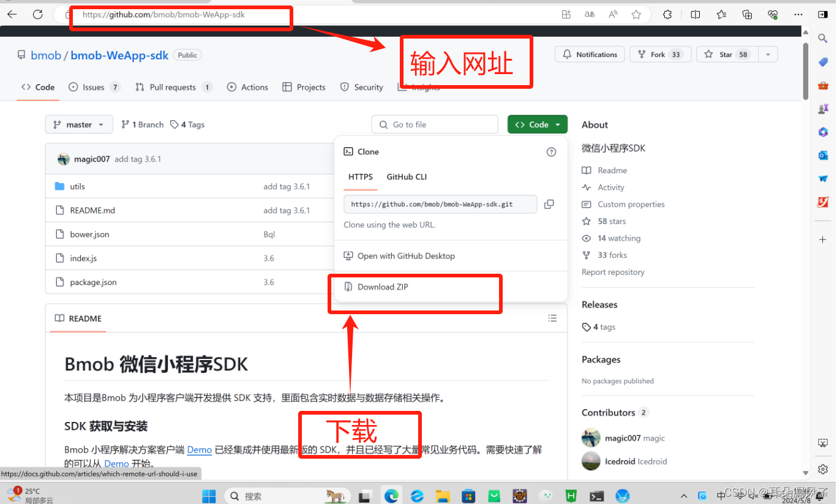Open the Security tab
The height and width of the screenshot is (504, 837).
tap(361, 87)
